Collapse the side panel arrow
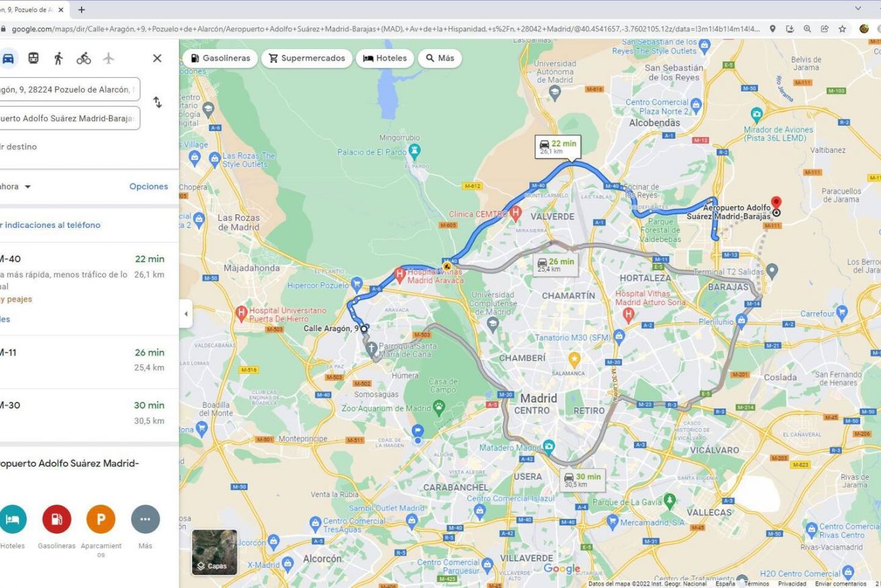Viewport: 881px width, 588px height. [186, 314]
